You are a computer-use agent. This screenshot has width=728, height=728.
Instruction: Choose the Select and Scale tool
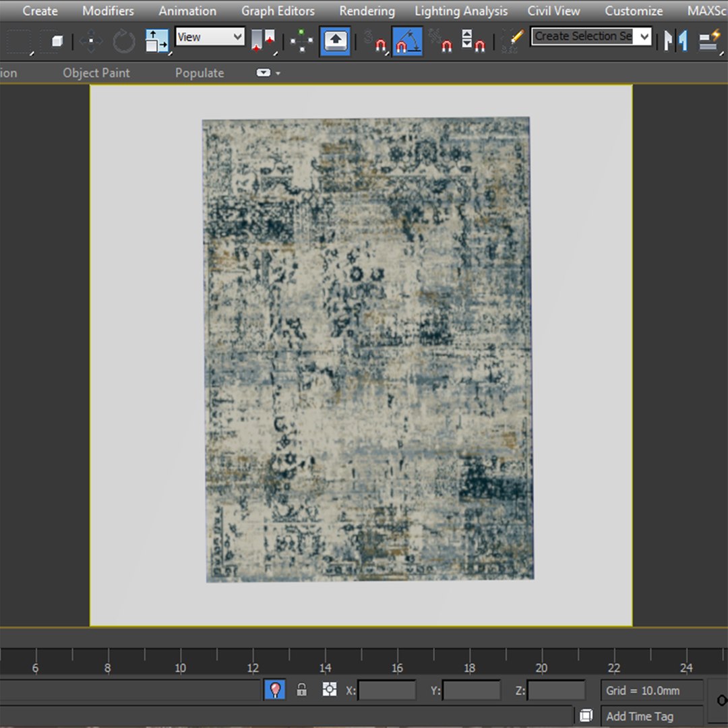coord(156,41)
